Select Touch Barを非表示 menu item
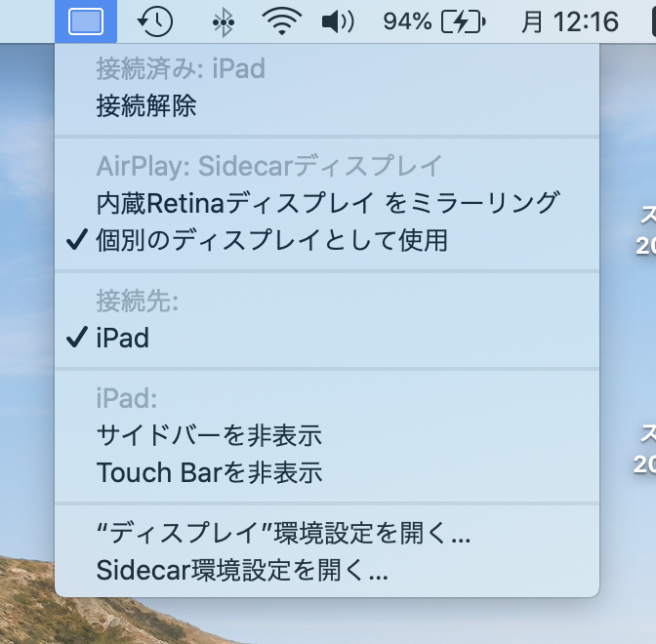 tap(327, 472)
